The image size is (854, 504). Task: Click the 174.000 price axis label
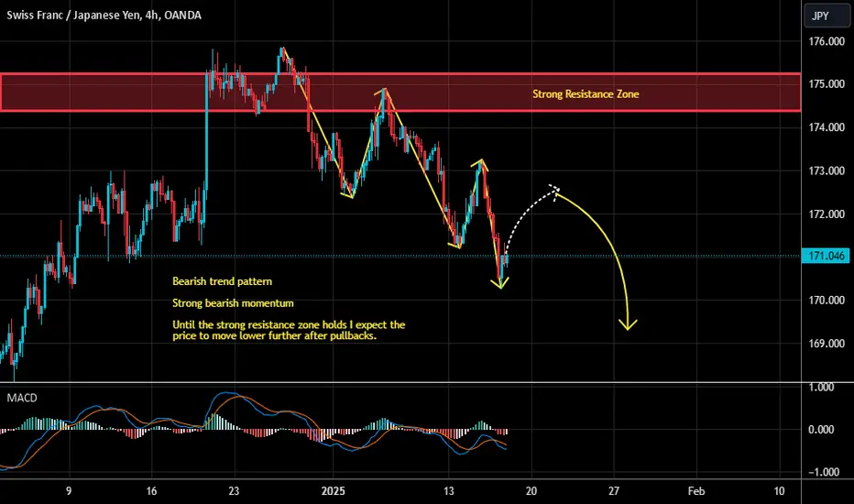coord(827,127)
